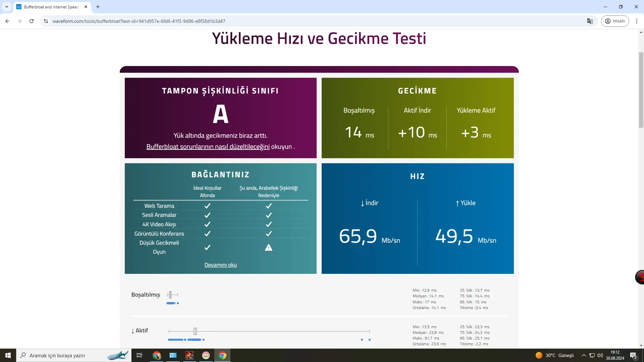
Task: View site information beside the URL
Action: click(46, 21)
